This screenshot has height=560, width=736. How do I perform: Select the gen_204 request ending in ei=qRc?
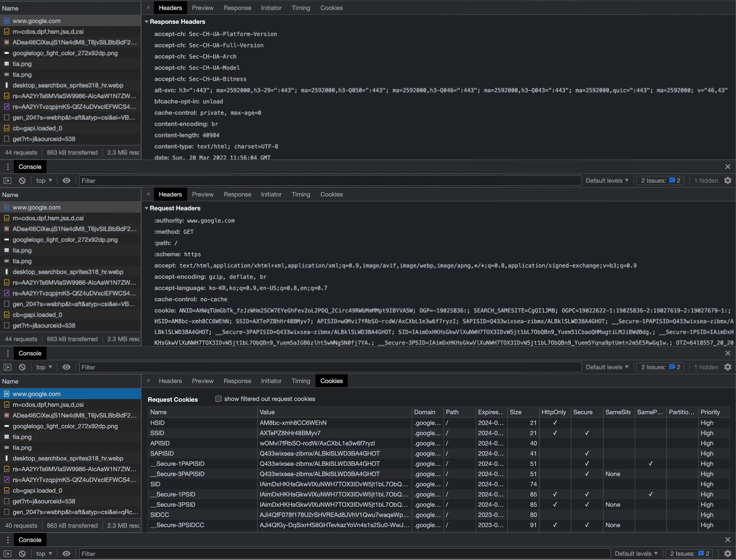point(75,512)
